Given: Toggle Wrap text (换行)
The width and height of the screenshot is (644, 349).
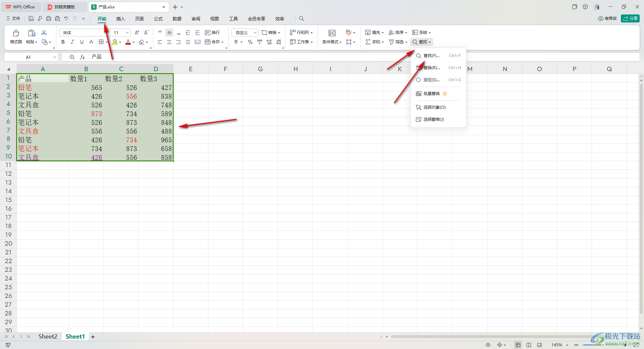Looking at the screenshot, I should point(212,33).
